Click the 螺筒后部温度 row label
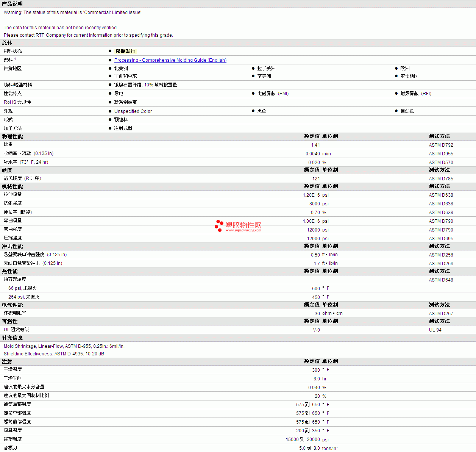Viewport: 476px width, 452px height. (17, 404)
